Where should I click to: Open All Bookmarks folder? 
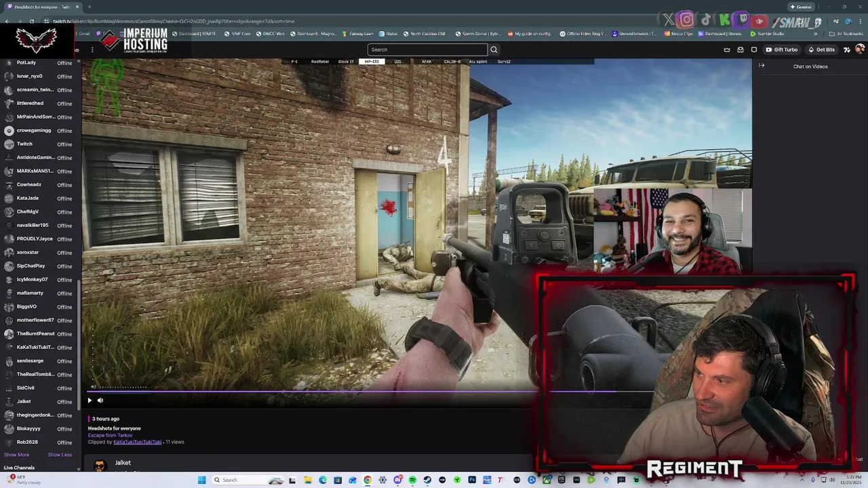tap(846, 34)
